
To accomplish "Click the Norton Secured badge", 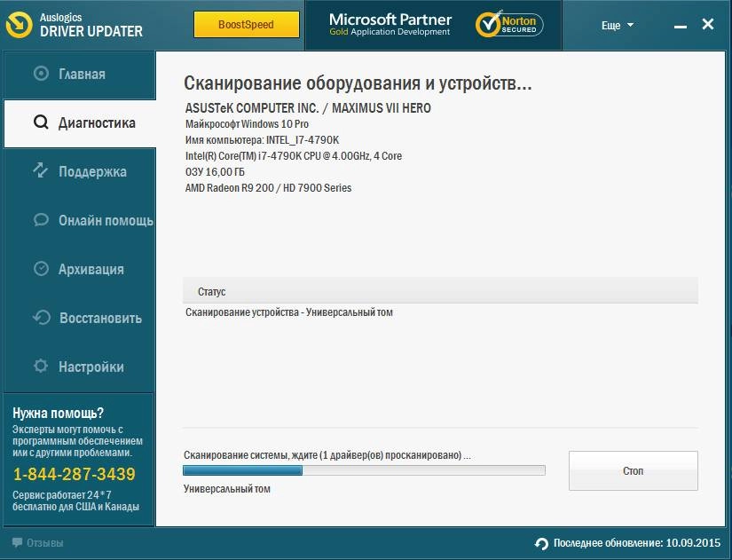I will [x=509, y=24].
